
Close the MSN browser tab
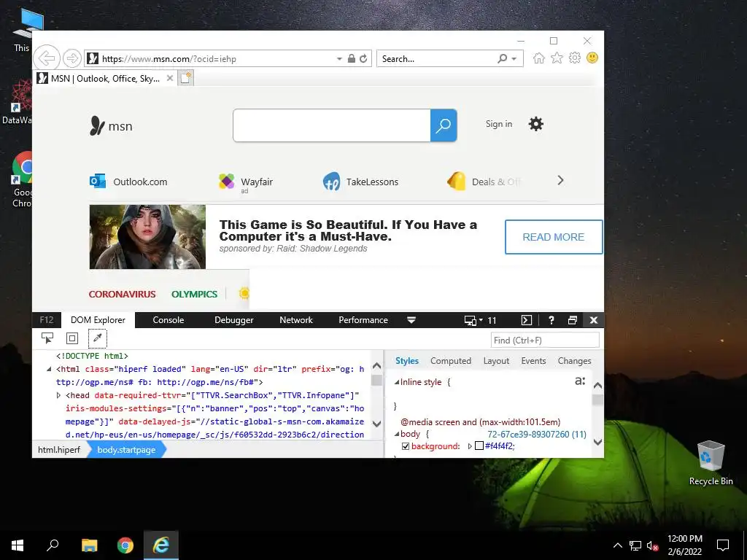coord(169,78)
